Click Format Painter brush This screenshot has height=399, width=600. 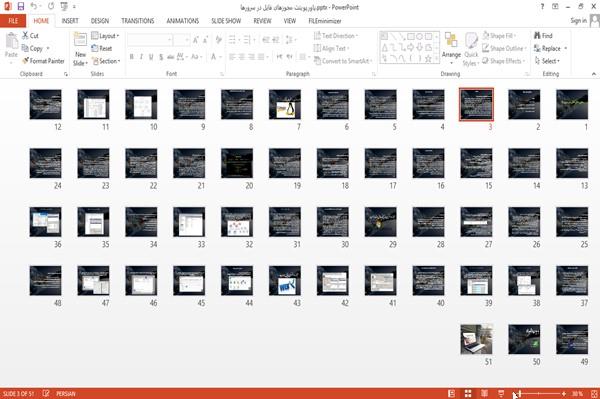pyautogui.click(x=43, y=61)
